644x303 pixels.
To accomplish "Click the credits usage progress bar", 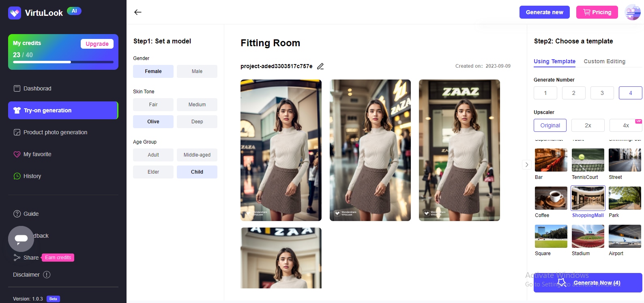I will (63, 62).
